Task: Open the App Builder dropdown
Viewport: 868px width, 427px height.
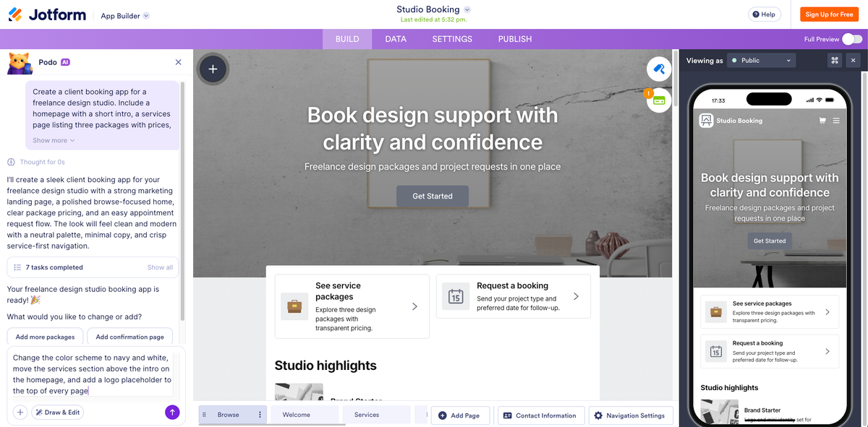Action: coord(124,16)
